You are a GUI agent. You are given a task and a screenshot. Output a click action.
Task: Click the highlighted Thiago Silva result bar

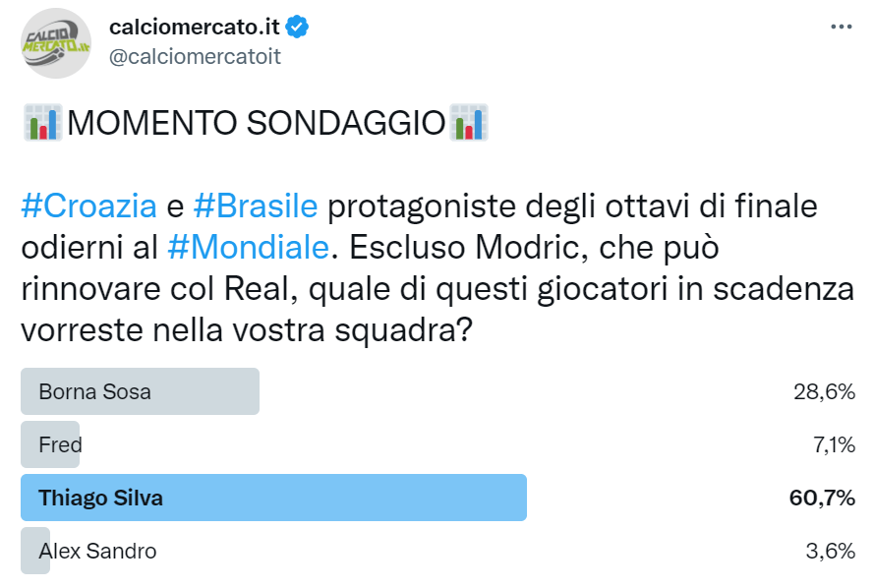273,498
